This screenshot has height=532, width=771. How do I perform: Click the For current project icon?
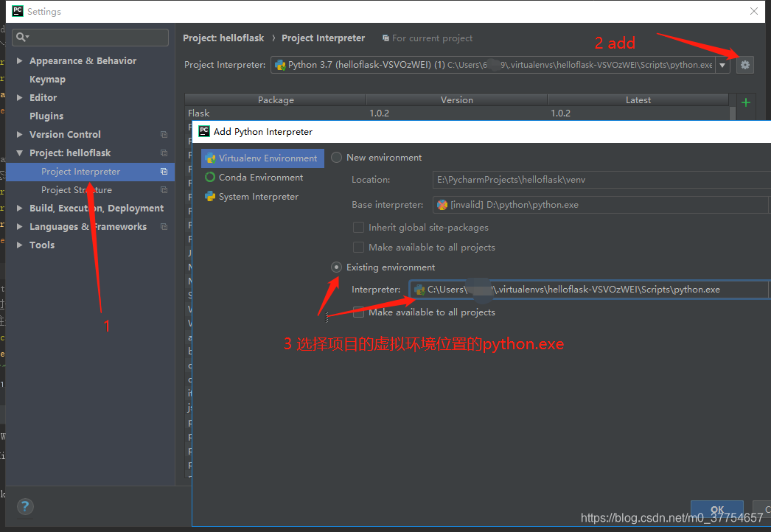point(385,38)
